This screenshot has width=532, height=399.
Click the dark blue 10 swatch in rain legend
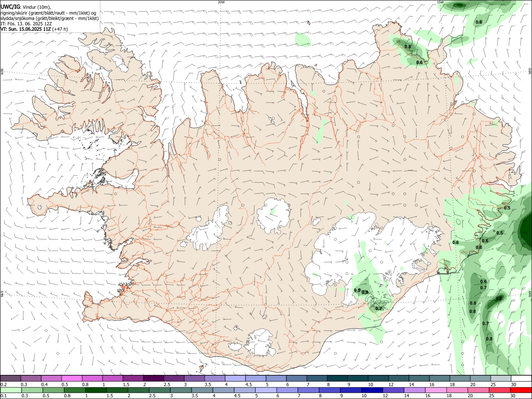[372, 390]
